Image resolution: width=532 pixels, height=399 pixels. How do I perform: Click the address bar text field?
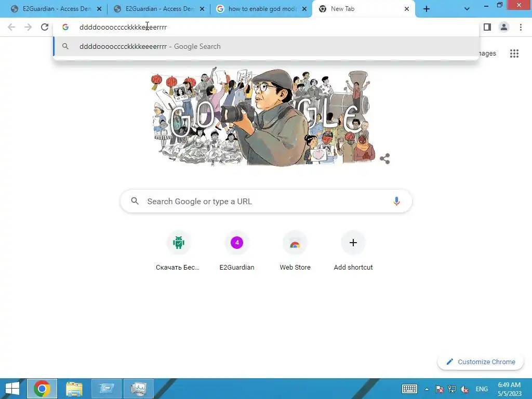[x=266, y=27]
